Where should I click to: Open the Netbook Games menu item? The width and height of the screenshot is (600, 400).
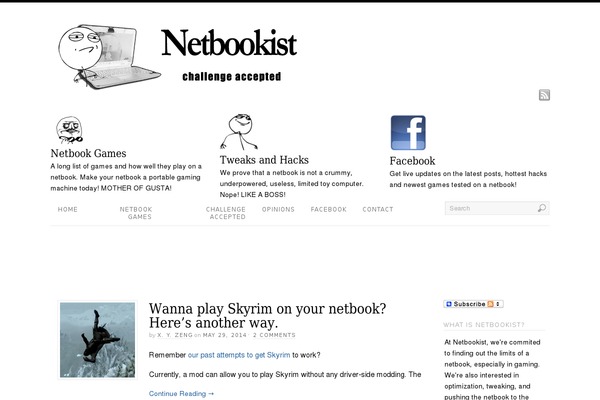[x=136, y=213]
